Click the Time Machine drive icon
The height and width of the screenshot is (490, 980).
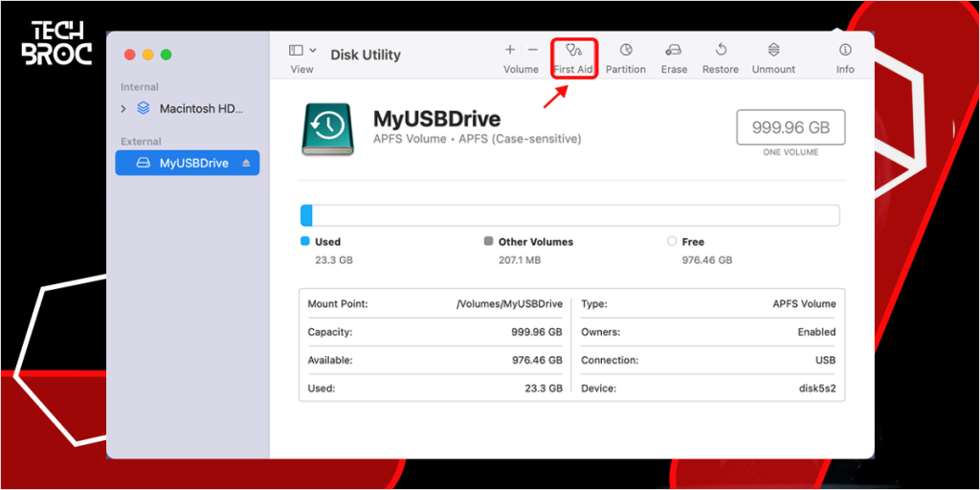click(327, 129)
